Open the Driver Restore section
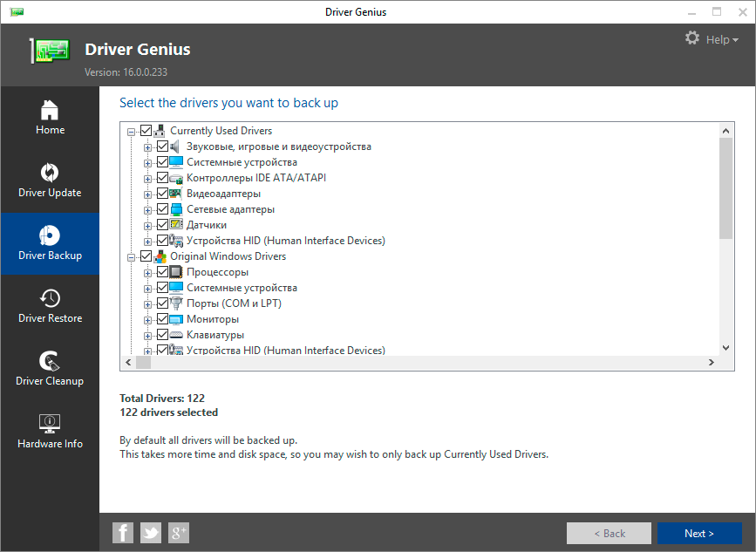Screen dimensions: 756x552 [x=50, y=307]
